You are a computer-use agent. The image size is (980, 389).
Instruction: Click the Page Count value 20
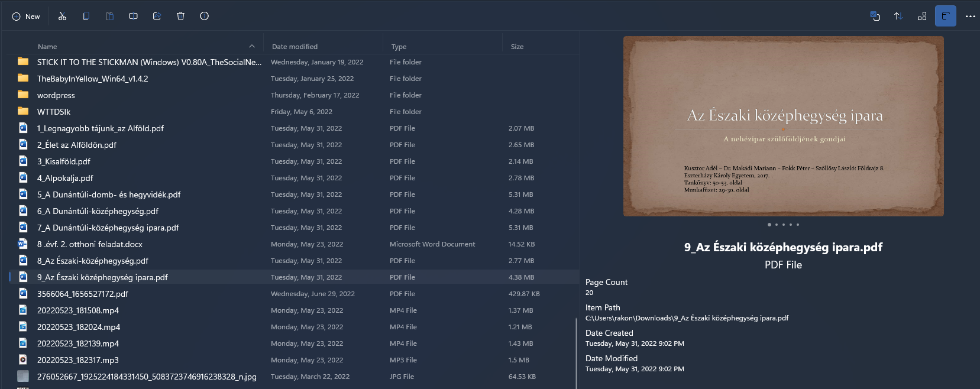coord(590,293)
